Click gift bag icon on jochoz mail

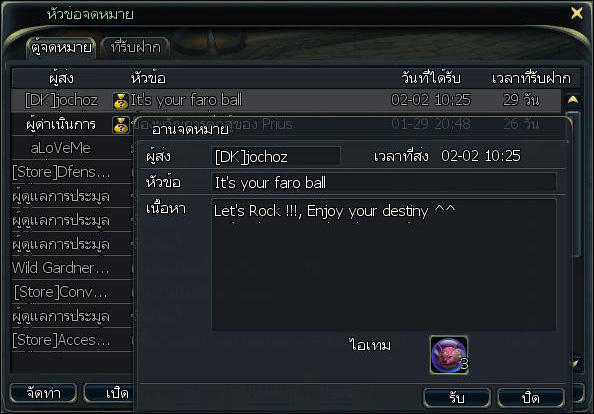121,101
